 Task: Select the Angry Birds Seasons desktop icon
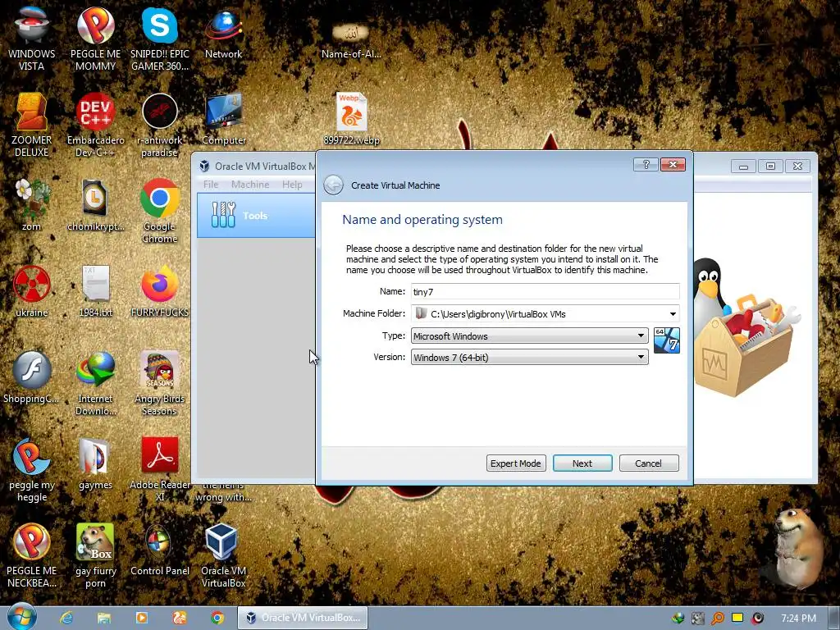pos(160,383)
